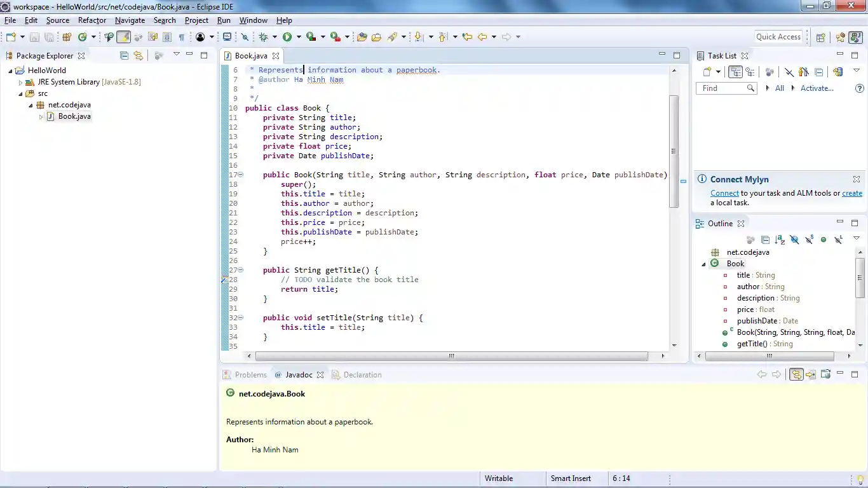Toggle Link with Editor in Package Explorer
This screenshot has width=868, height=488.
click(x=138, y=55)
